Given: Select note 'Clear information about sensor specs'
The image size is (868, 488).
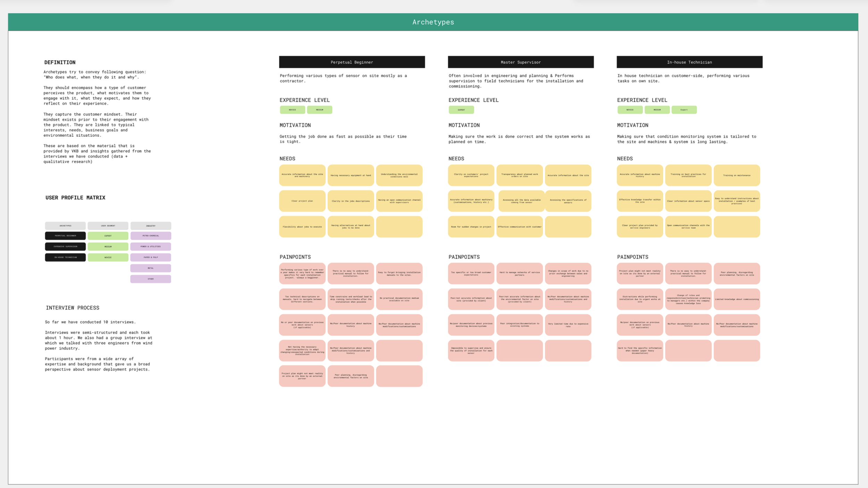Looking at the screenshot, I should click(688, 201).
